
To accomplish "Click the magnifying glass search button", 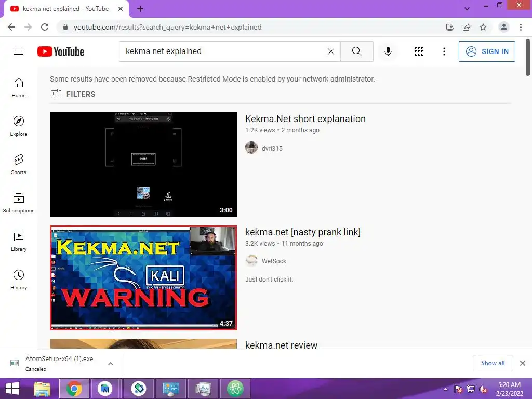I will click(356, 51).
